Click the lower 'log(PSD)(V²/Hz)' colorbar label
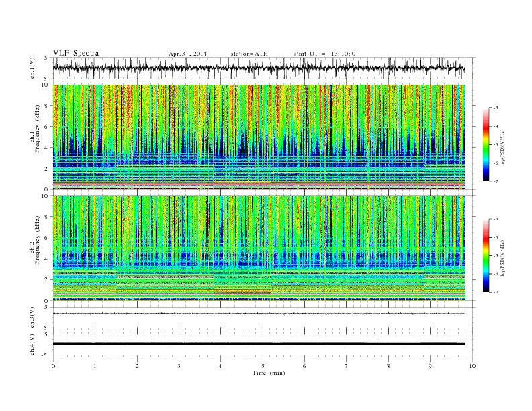 point(502,258)
